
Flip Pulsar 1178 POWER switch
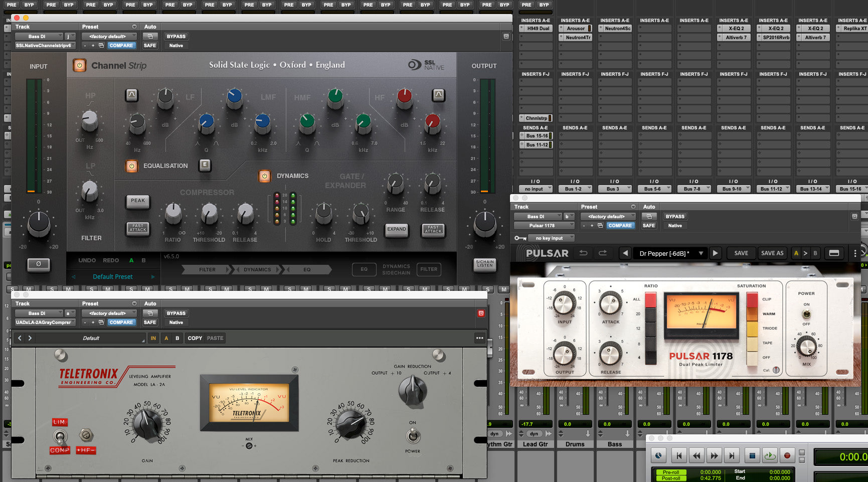point(806,314)
